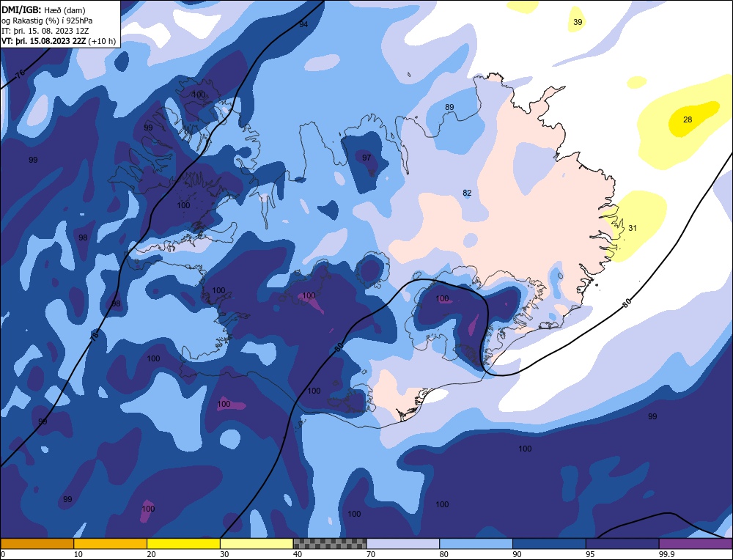The height and width of the screenshot is (560, 733).
Task: Click the humidity value 97 in the north
Action: 366,158
